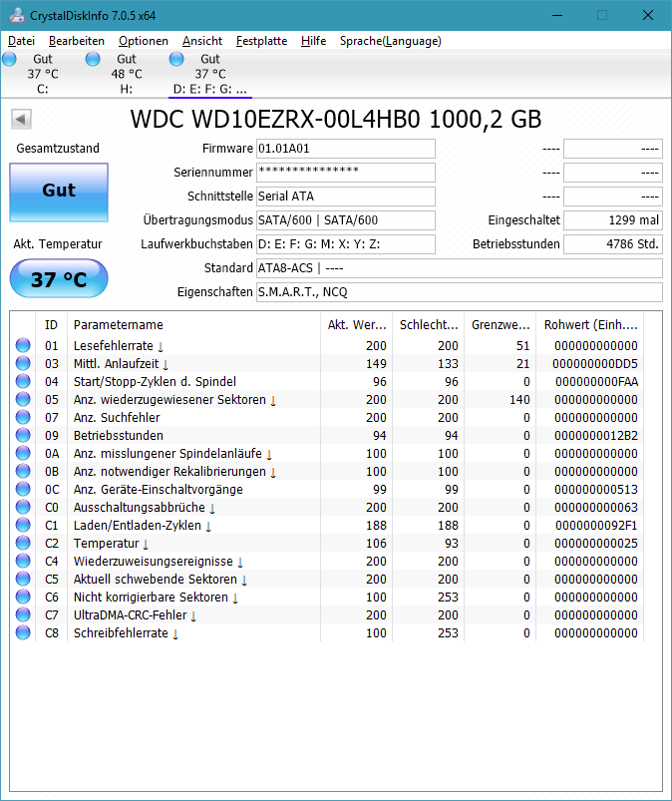Select raw value 000000000FAA
This screenshot has width=672, height=801.
pyautogui.click(x=596, y=382)
